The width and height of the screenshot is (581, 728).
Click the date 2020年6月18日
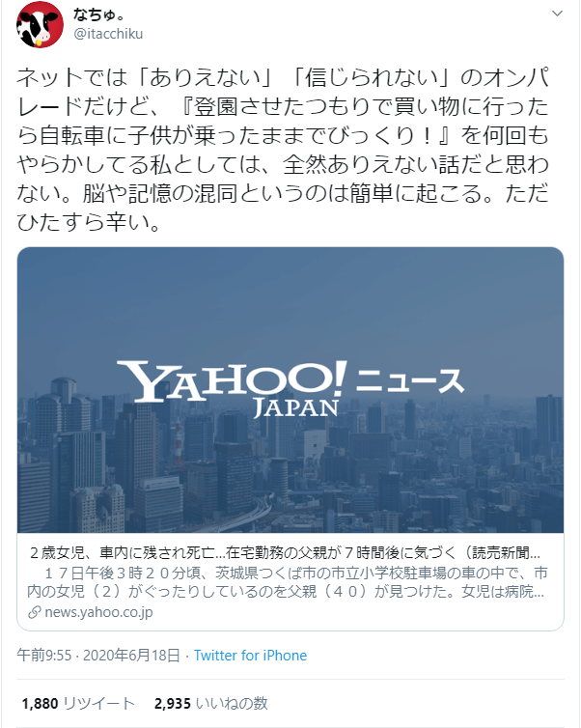pyautogui.click(x=131, y=656)
